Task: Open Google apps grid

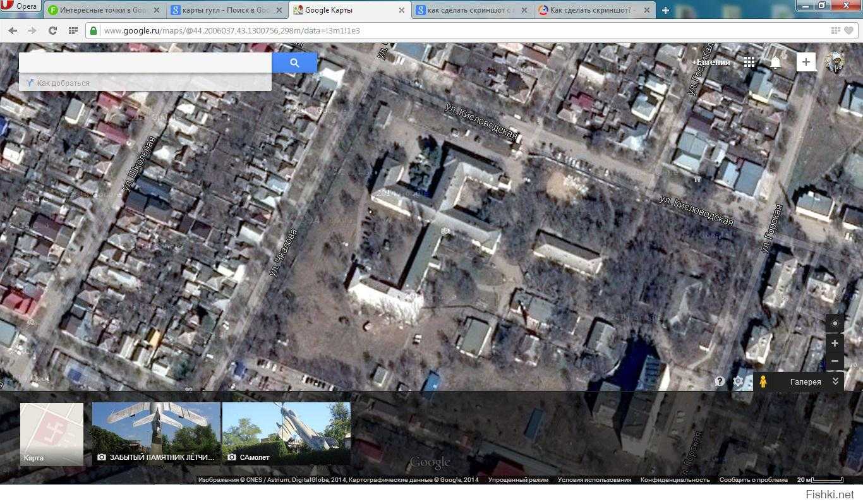Action: click(749, 62)
